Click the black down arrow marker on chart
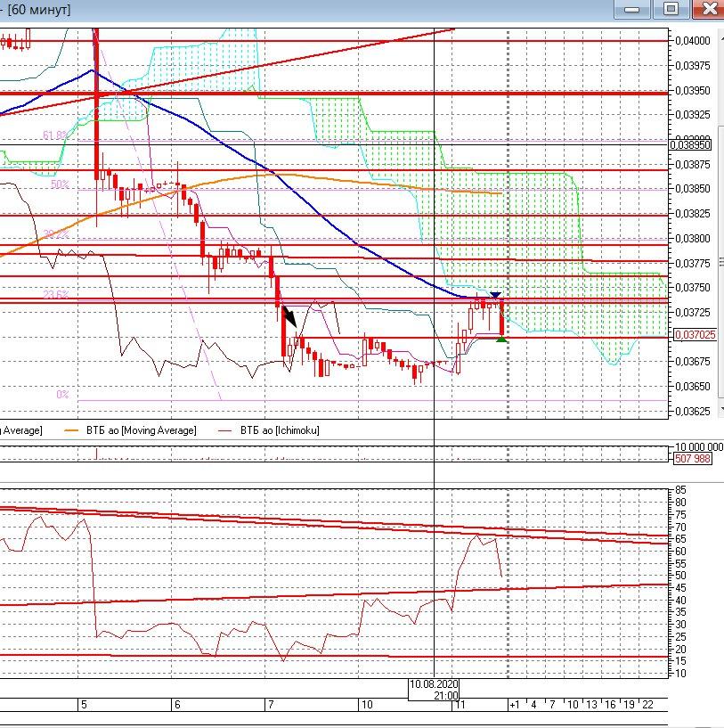The image size is (724, 728). pyautogui.click(x=289, y=315)
